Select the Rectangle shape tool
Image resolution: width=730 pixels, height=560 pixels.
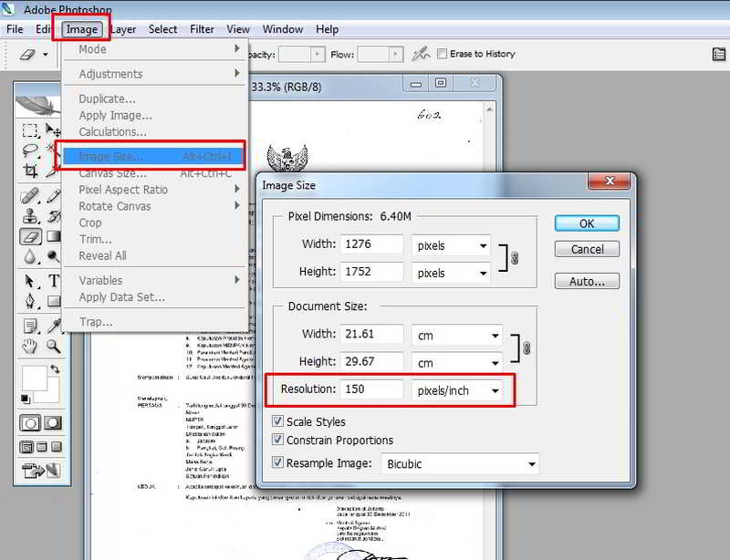point(54,301)
